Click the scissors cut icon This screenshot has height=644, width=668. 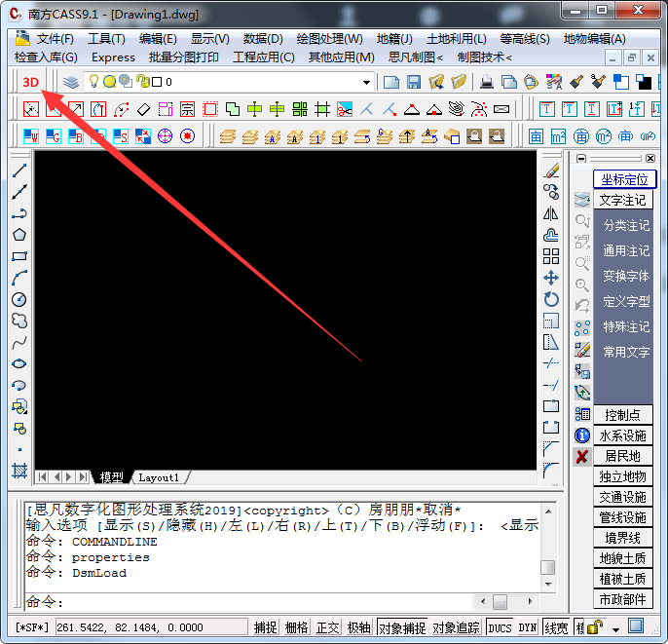click(345, 109)
